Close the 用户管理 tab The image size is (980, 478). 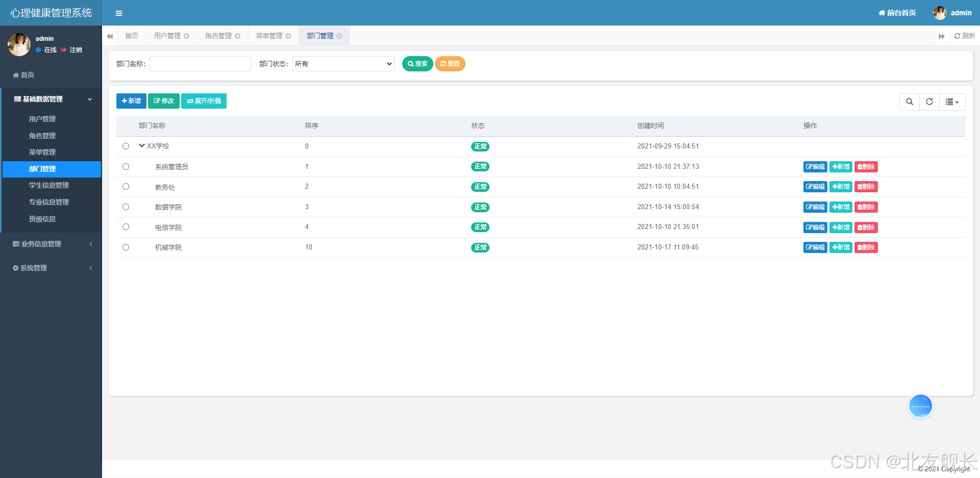coord(187,36)
